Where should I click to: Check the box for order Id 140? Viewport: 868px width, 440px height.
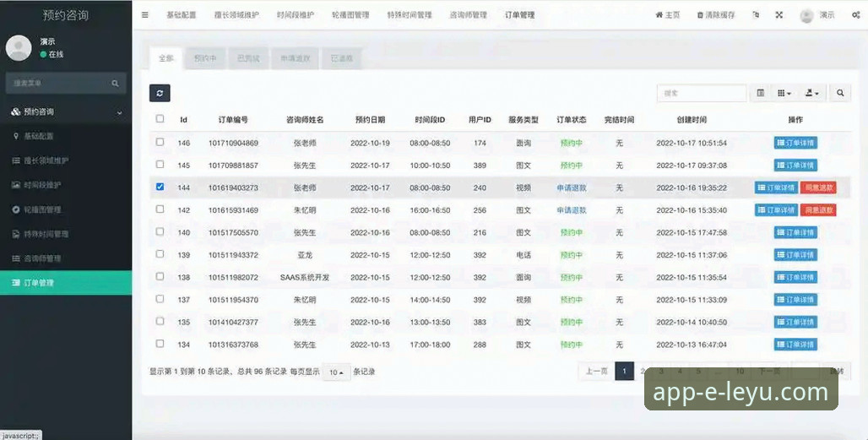160,231
